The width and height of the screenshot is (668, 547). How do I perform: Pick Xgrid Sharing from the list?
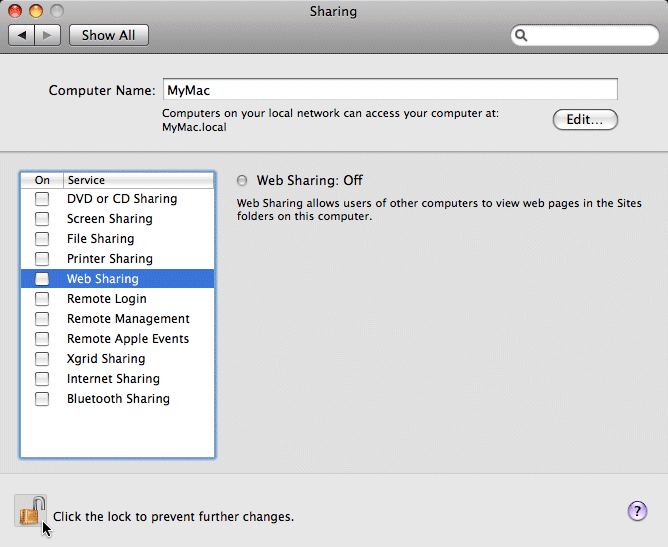coord(105,359)
